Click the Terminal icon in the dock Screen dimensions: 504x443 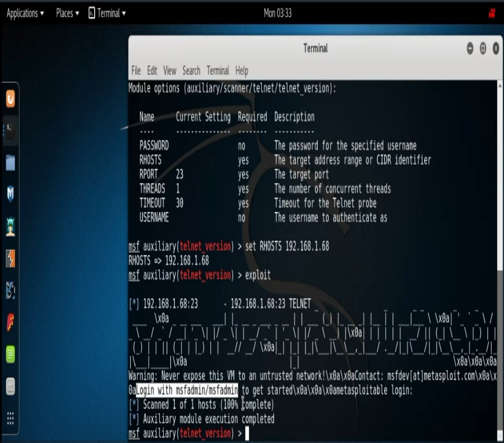10,131
